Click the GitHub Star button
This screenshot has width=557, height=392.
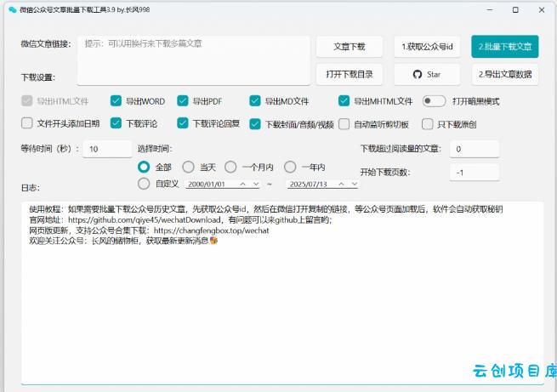(428, 74)
